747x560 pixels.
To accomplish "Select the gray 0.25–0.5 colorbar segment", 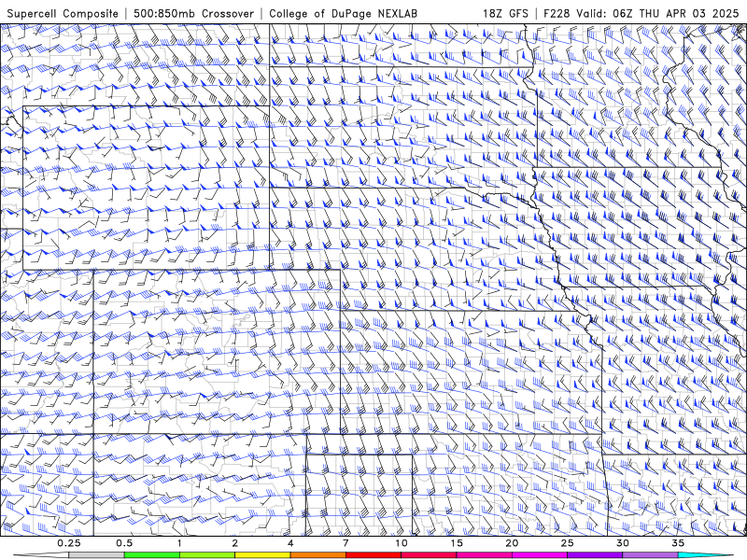I will tap(97, 555).
